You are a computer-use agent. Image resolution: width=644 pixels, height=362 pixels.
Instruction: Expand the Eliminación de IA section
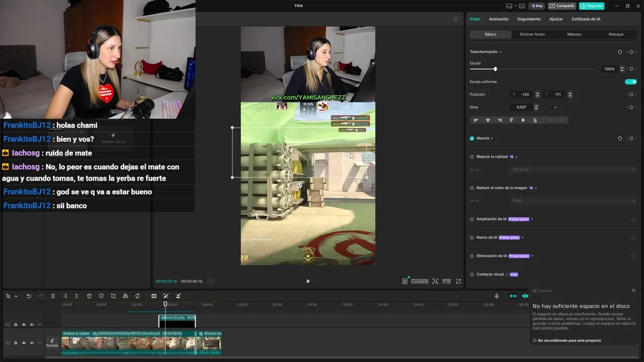coord(532,256)
